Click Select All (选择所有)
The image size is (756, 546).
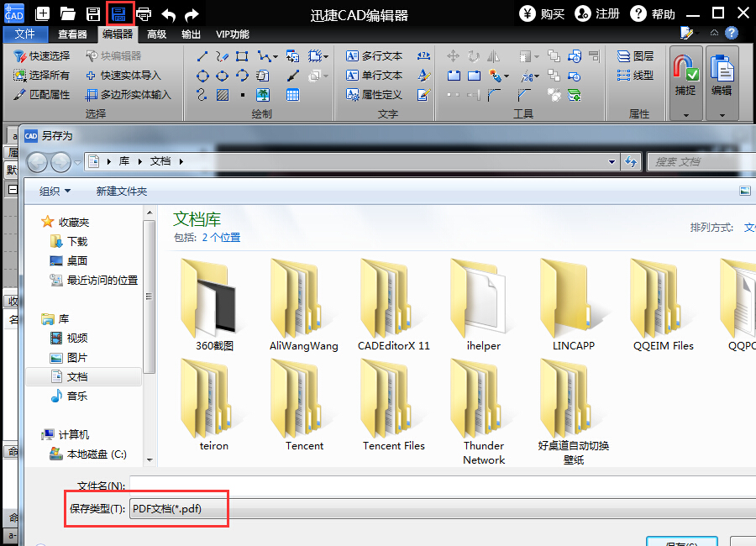(x=41, y=76)
